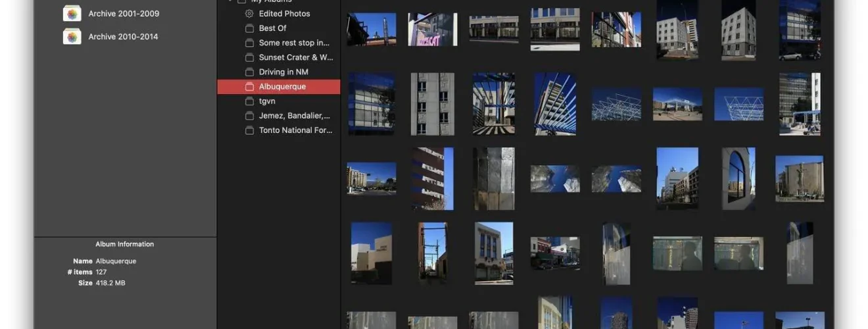This screenshot has width=868, height=329.
Task: Click the Edited Photos gear icon
Action: 249,14
